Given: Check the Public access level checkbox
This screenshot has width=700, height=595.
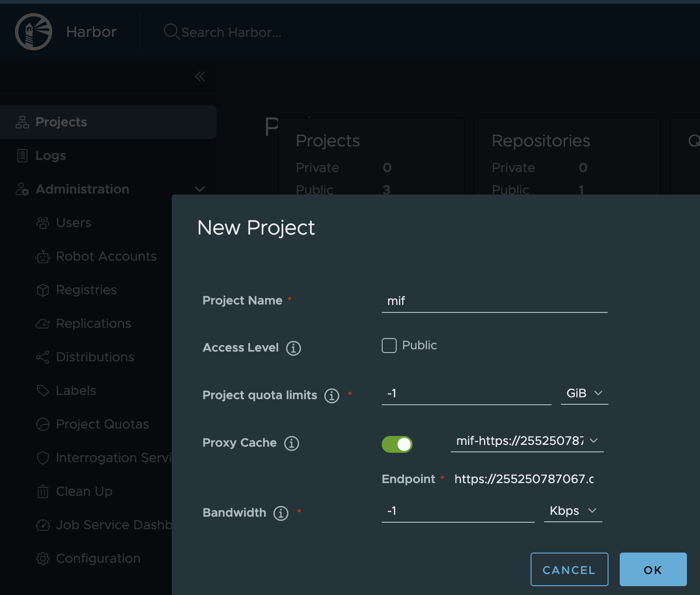Looking at the screenshot, I should (x=389, y=345).
